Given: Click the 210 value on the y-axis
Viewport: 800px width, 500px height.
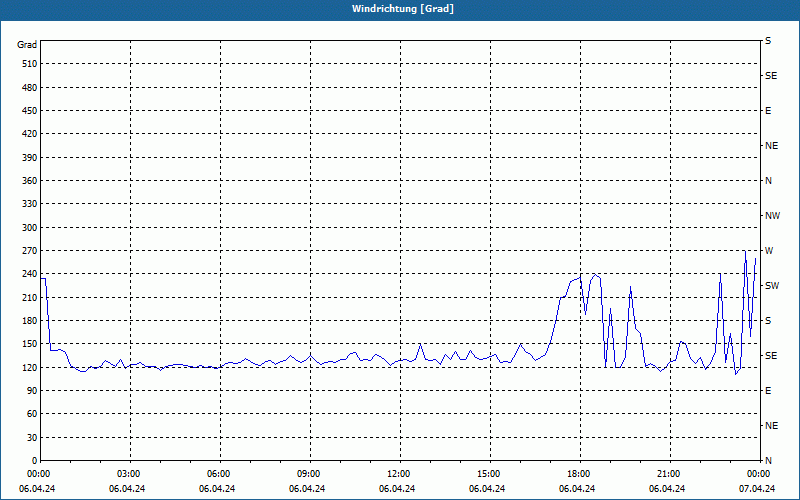Looking at the screenshot, I should [x=29, y=297].
